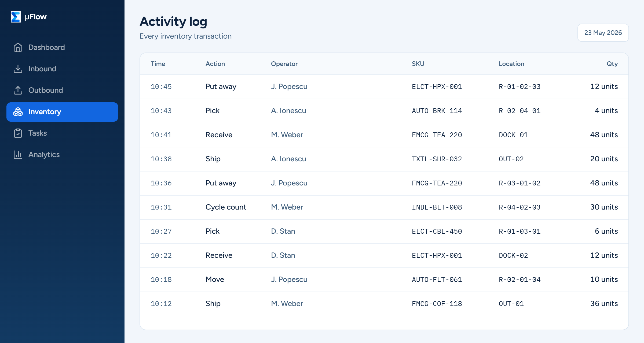
Task: Go to the Inbound section
Action: [62, 69]
